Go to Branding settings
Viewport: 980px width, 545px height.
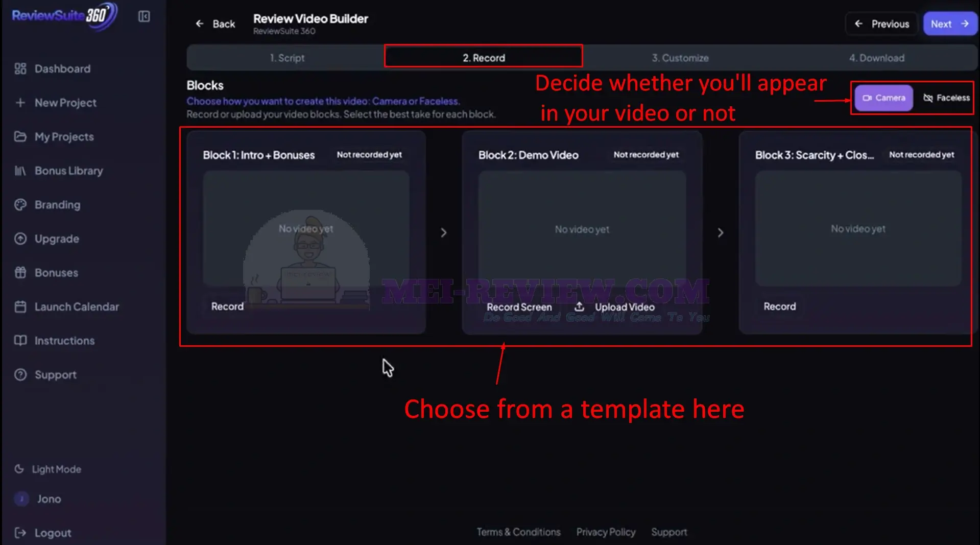pyautogui.click(x=47, y=205)
